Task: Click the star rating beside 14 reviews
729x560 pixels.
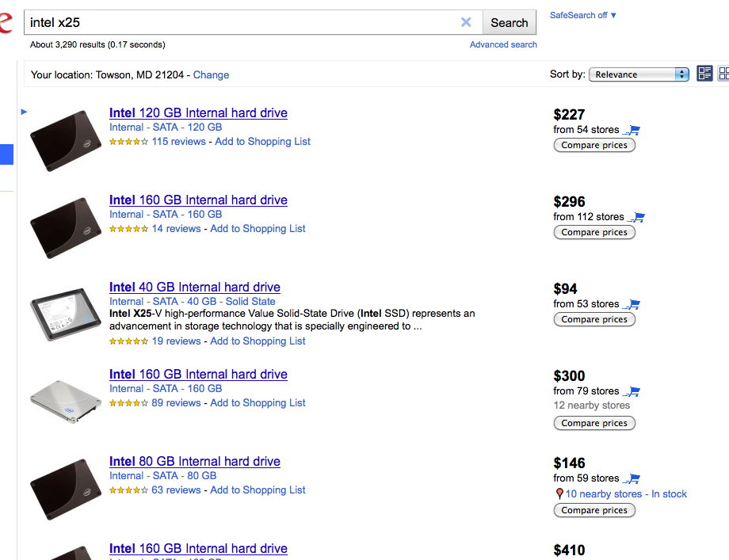Action: pyautogui.click(x=129, y=229)
